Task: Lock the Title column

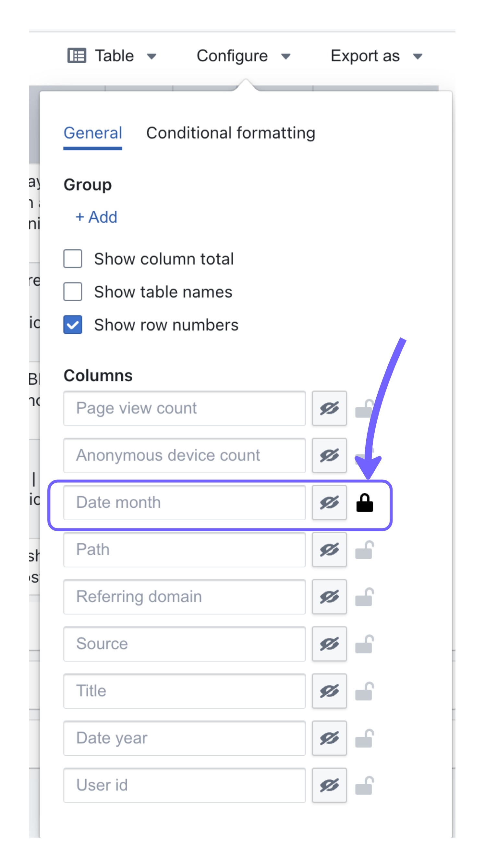Action: pyautogui.click(x=364, y=691)
